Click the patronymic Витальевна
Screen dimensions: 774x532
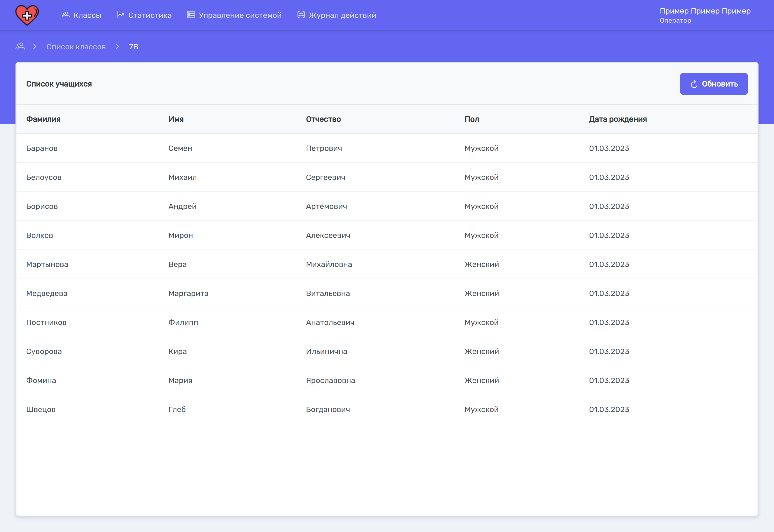coord(328,293)
